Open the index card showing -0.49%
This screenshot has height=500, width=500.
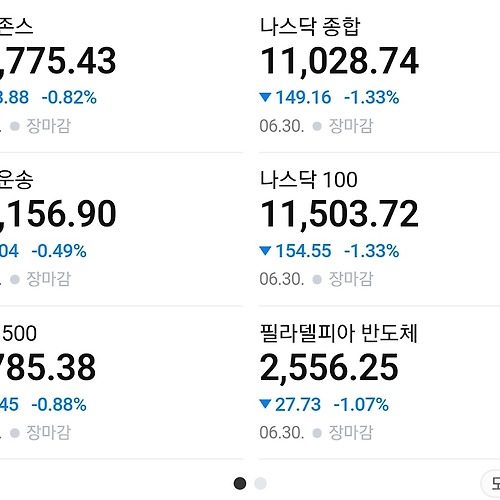pyautogui.click(x=122, y=229)
